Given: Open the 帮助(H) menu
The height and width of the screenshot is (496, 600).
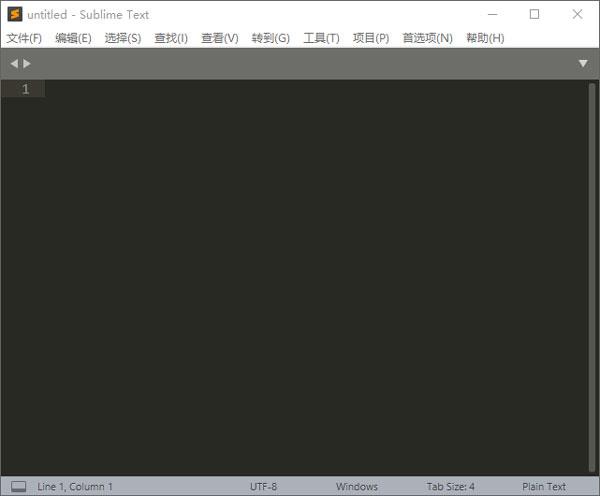Looking at the screenshot, I should (485, 38).
